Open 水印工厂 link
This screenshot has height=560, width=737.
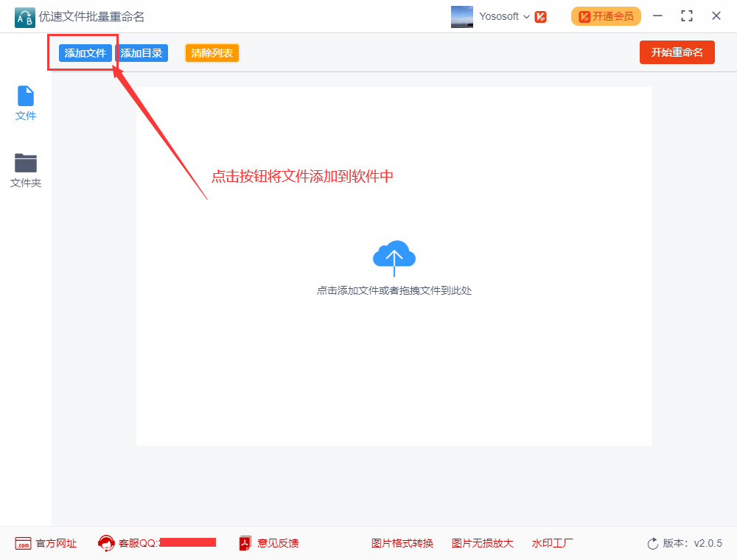pos(552,544)
